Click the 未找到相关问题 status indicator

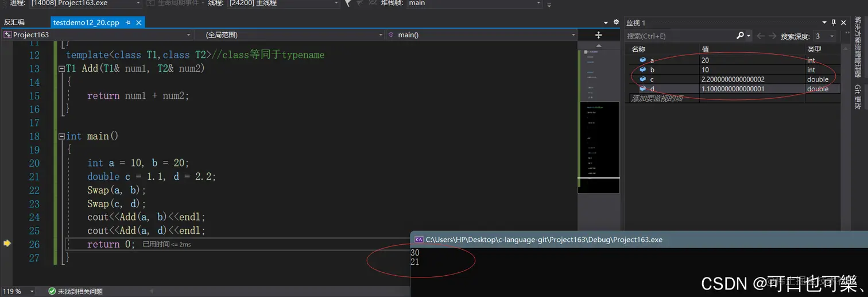coord(75,291)
